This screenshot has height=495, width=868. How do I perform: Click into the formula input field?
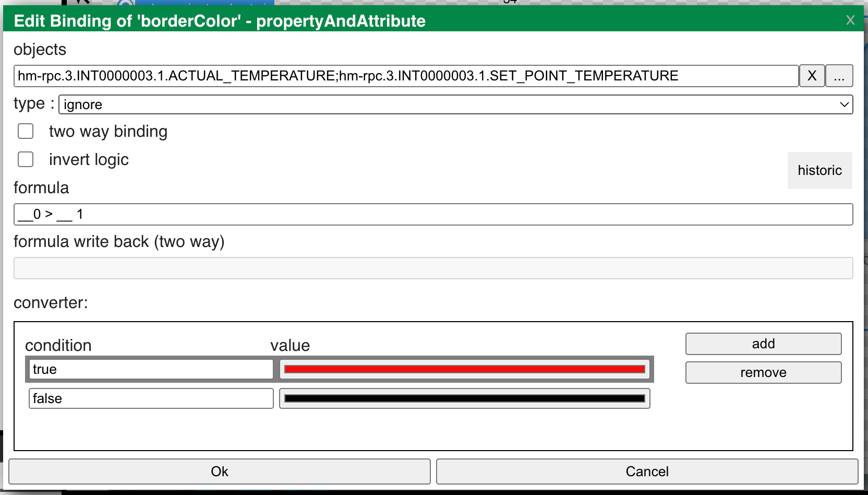[x=433, y=214]
